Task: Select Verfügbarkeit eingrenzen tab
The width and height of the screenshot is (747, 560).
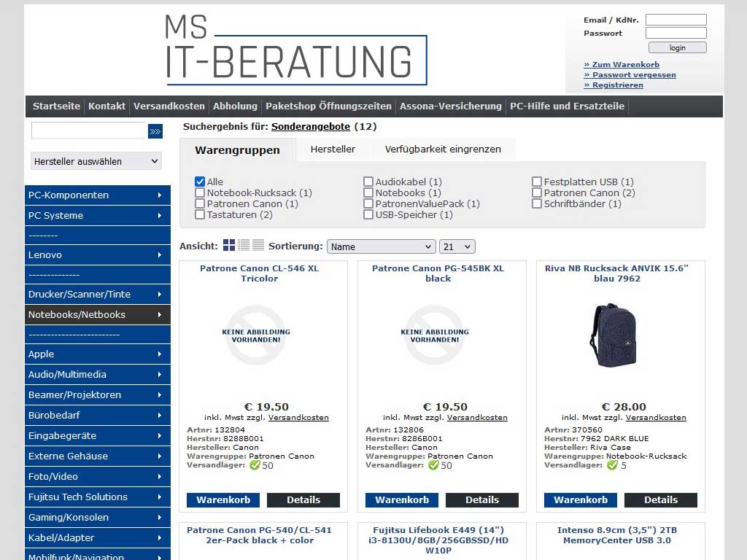Action: (443, 149)
